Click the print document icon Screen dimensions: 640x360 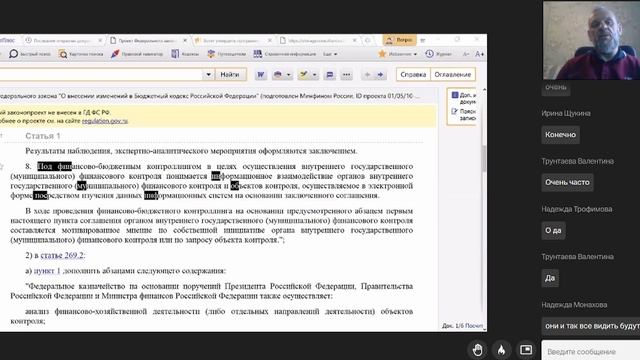[x=278, y=75]
